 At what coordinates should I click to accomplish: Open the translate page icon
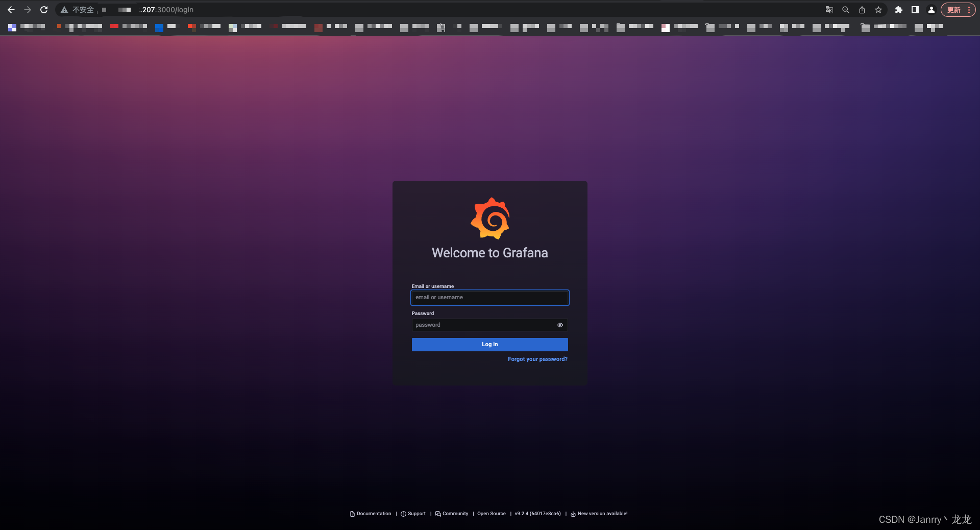coord(829,10)
